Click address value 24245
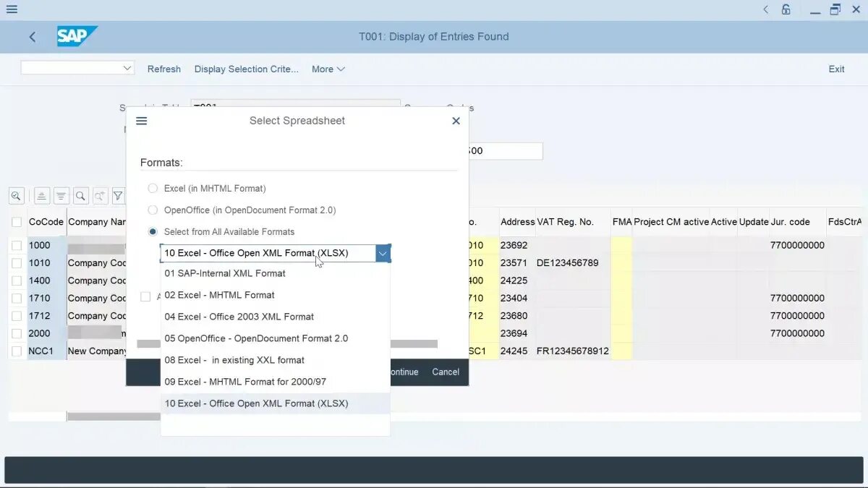868x488 pixels. 514,351
